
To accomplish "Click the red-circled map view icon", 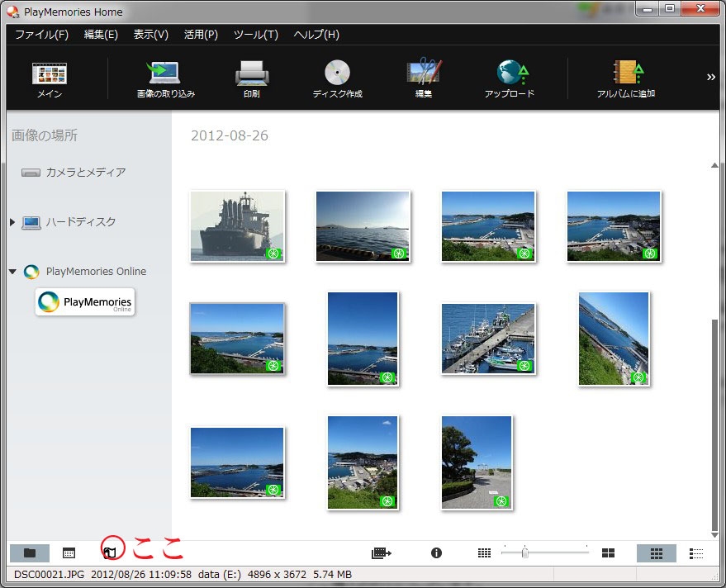I will click(x=110, y=552).
